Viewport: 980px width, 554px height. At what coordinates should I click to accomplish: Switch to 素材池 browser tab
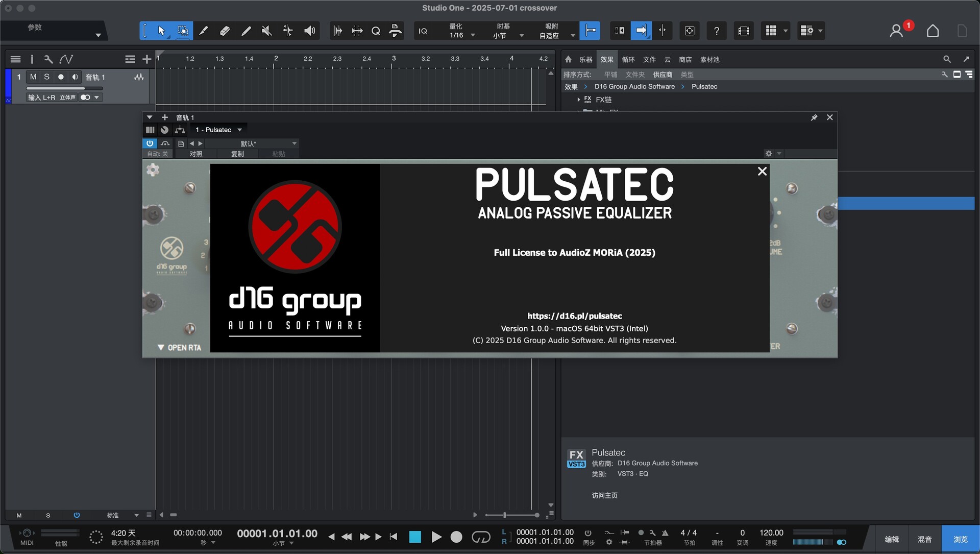(x=710, y=60)
